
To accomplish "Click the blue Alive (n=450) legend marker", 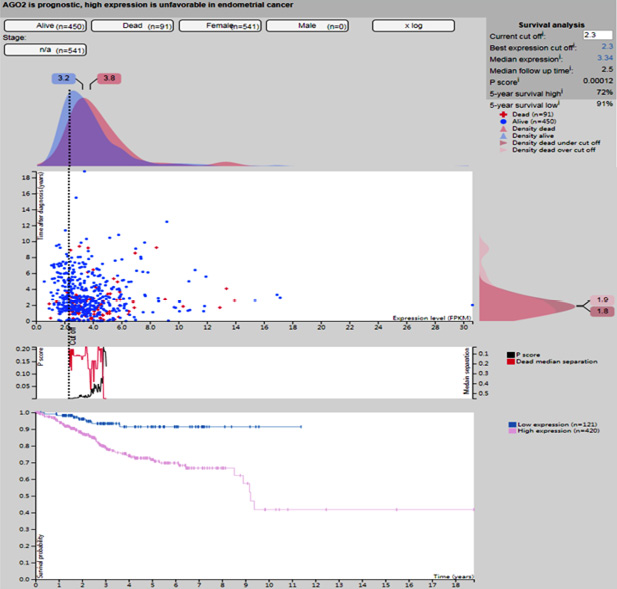I will 503,122.
